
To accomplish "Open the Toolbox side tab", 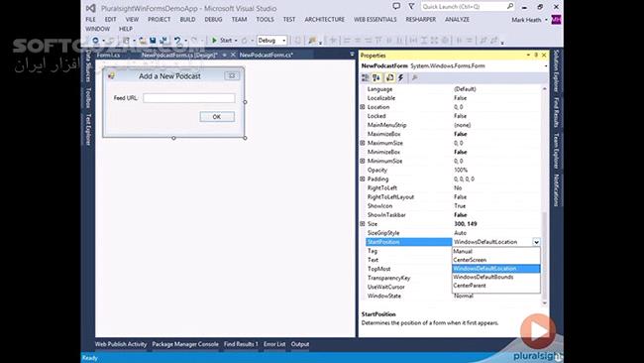I will click(x=88, y=98).
